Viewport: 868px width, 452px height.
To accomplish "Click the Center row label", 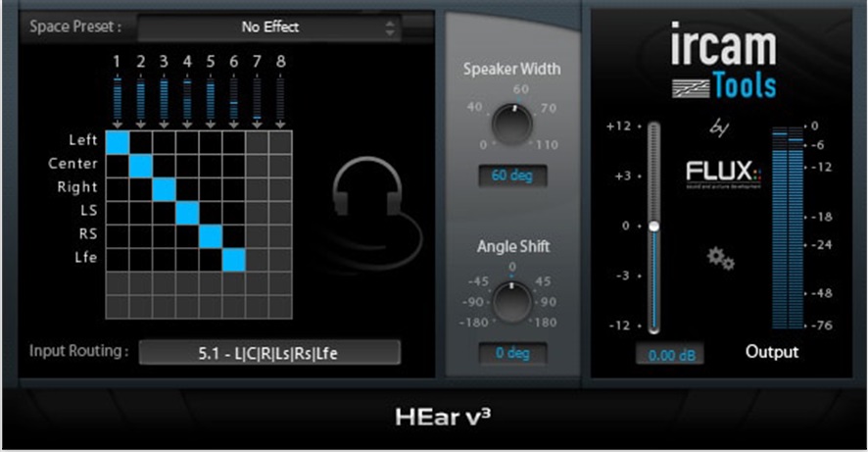I will point(72,164).
